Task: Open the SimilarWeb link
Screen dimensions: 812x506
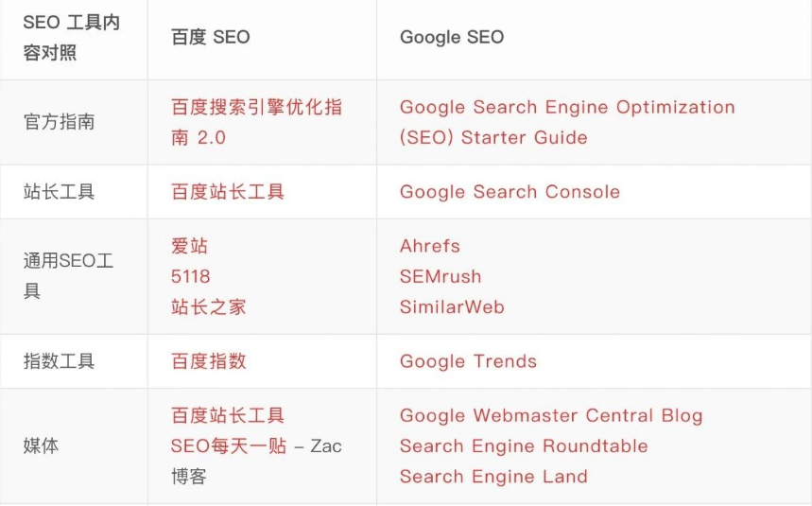Action: 452,306
